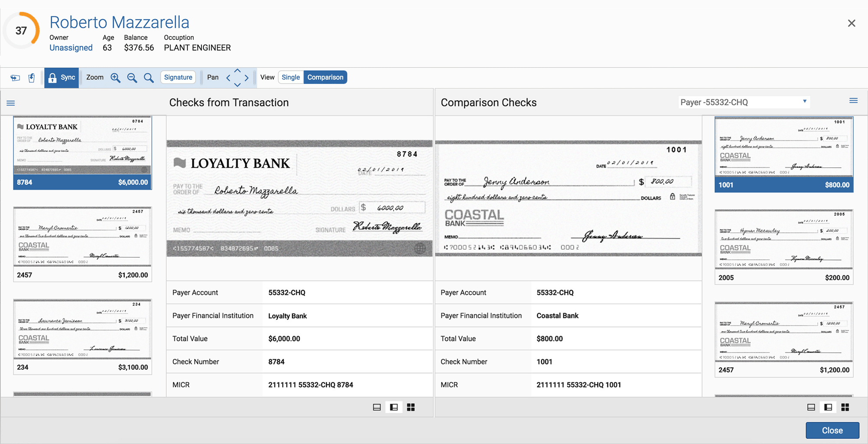
Task: Select the Single view option
Action: coord(290,77)
